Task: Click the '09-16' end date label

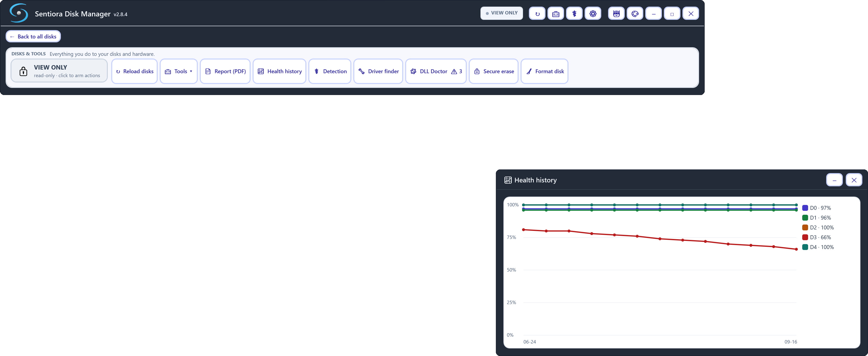Action: pos(790,342)
